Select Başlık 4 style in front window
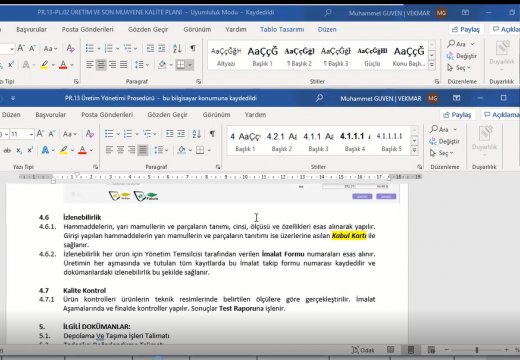Viewport: 520px width, 360px height. (355, 142)
